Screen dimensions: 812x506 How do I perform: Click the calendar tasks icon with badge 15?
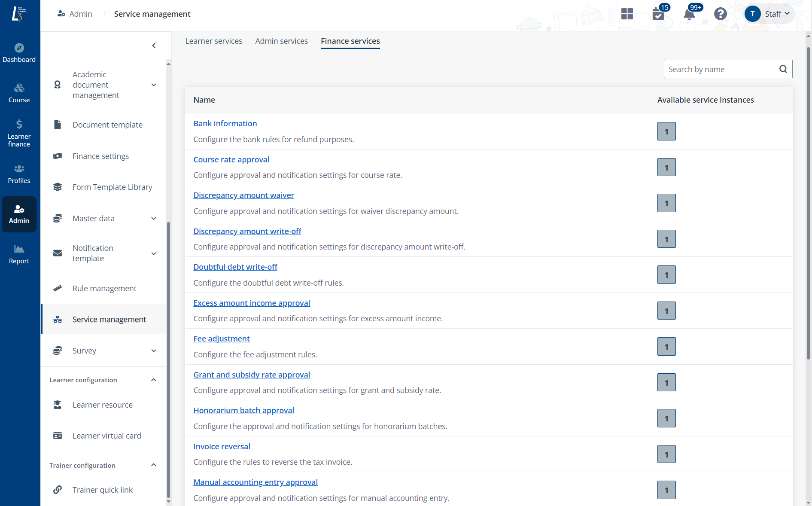658,14
